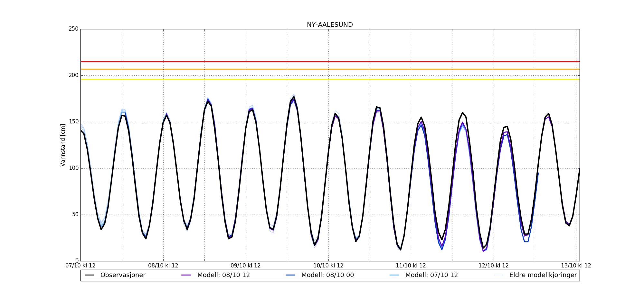Click the 'Vannstand [cm]' y-axis label

(63, 145)
